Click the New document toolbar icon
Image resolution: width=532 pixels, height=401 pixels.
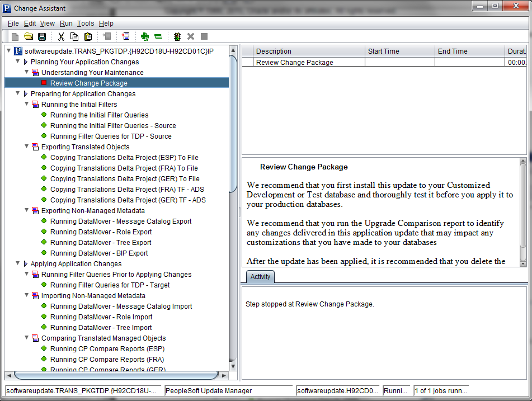15,37
